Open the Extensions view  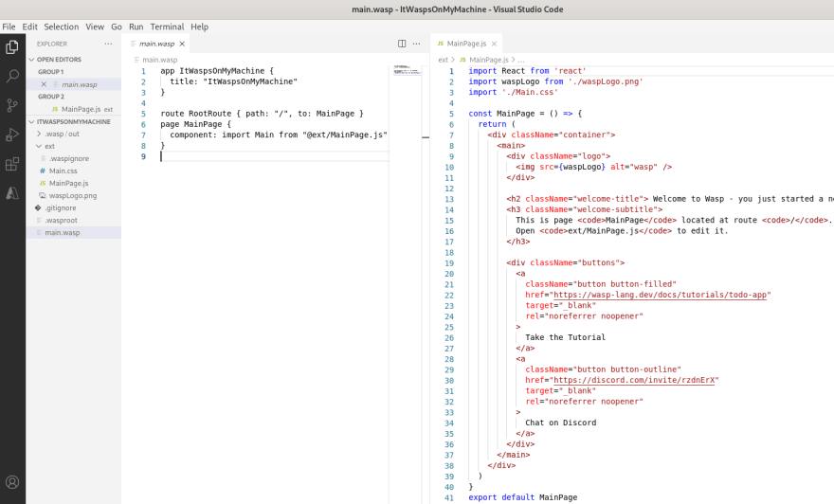coord(12,164)
